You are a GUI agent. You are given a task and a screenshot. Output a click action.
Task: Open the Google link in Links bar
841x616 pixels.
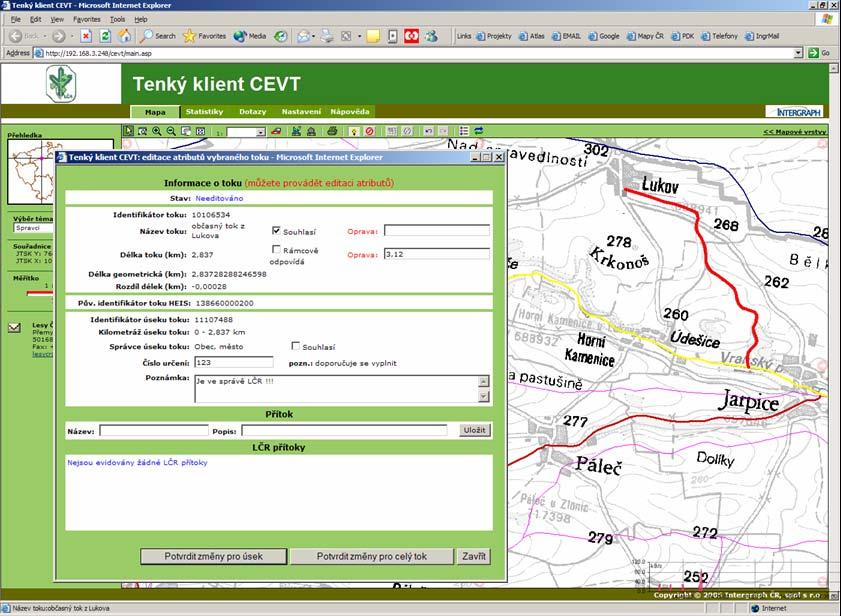(x=604, y=36)
